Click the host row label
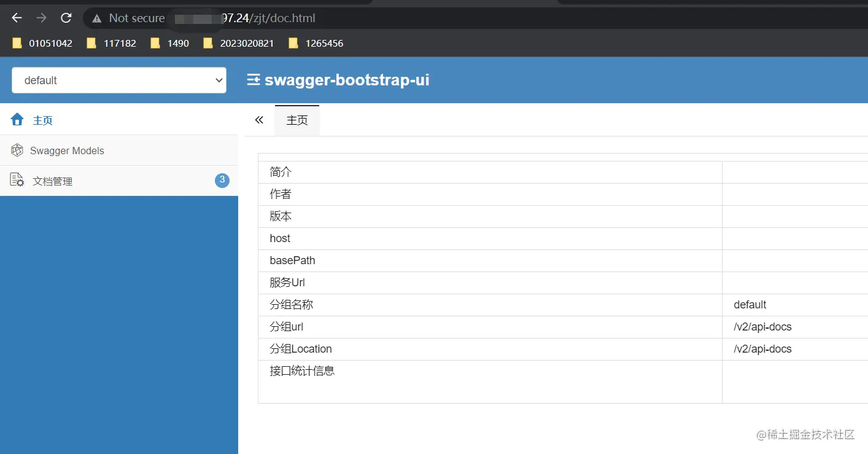 click(280, 238)
